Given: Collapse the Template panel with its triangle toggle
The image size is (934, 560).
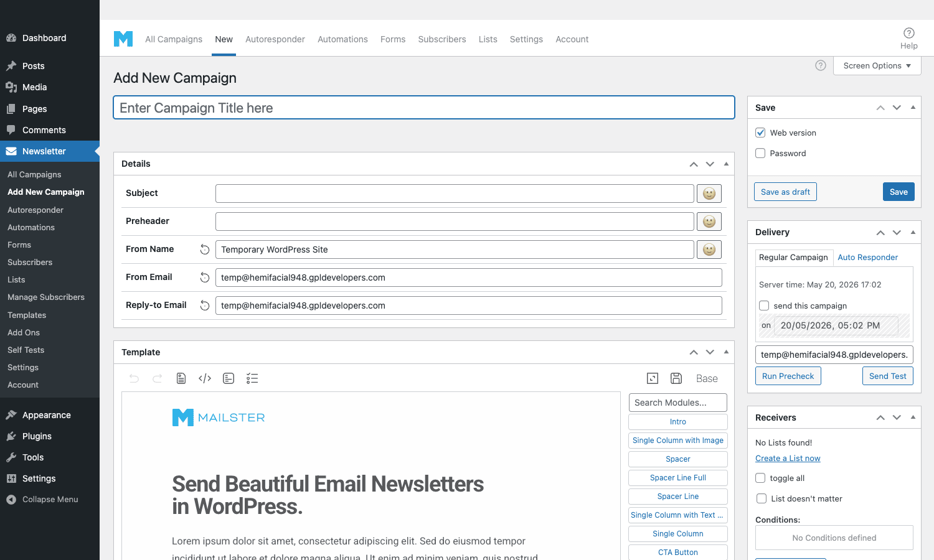Looking at the screenshot, I should [726, 352].
